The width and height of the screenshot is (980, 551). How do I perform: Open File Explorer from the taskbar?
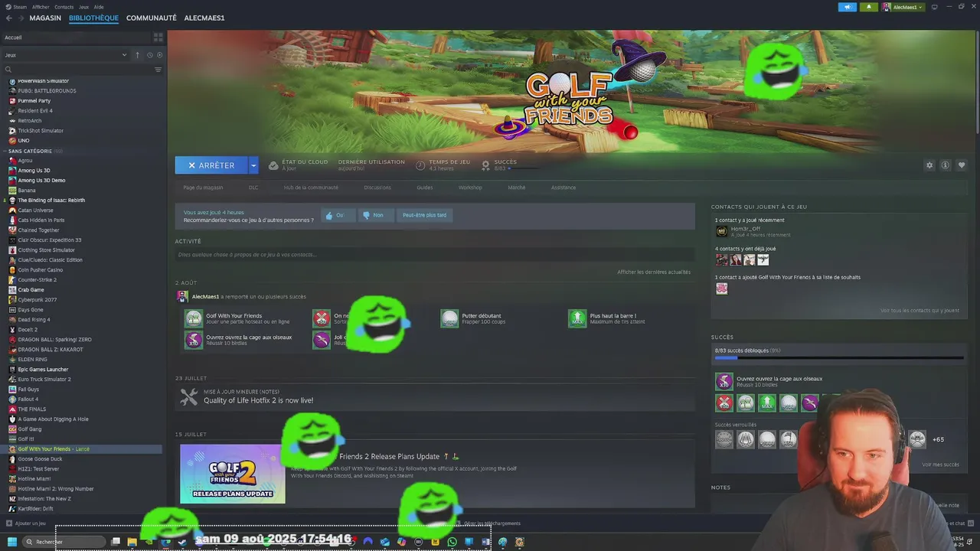coord(132,542)
